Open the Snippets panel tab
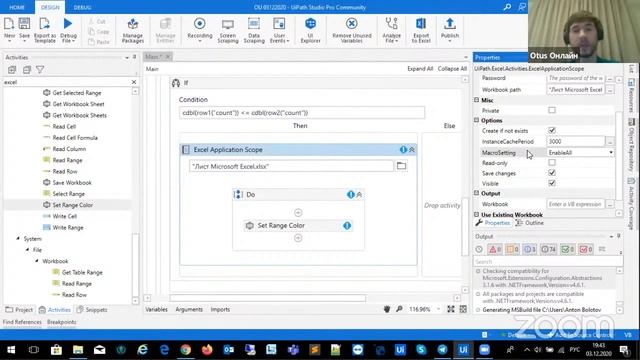Image resolution: width=640 pixels, height=360 pixels. (92, 310)
